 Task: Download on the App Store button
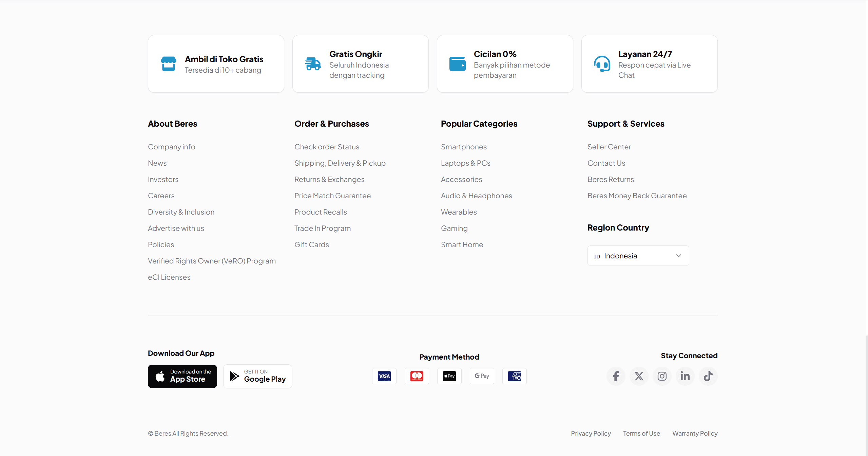pyautogui.click(x=182, y=376)
